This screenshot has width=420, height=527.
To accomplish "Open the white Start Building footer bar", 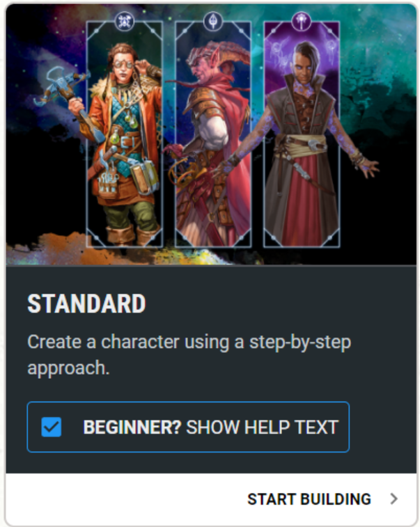I will (211, 498).
